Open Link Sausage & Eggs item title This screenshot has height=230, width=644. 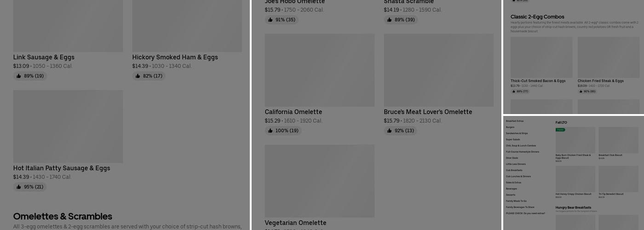44,57
